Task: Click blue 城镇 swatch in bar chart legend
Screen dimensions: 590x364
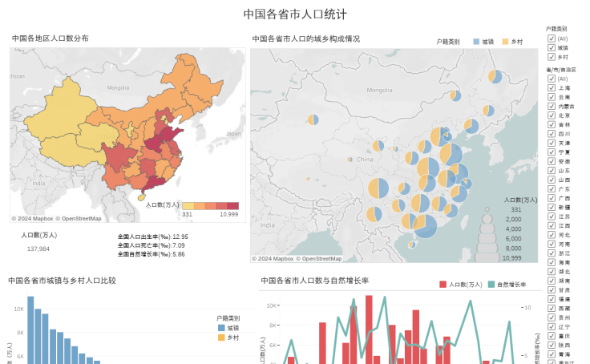Action: coord(221,328)
